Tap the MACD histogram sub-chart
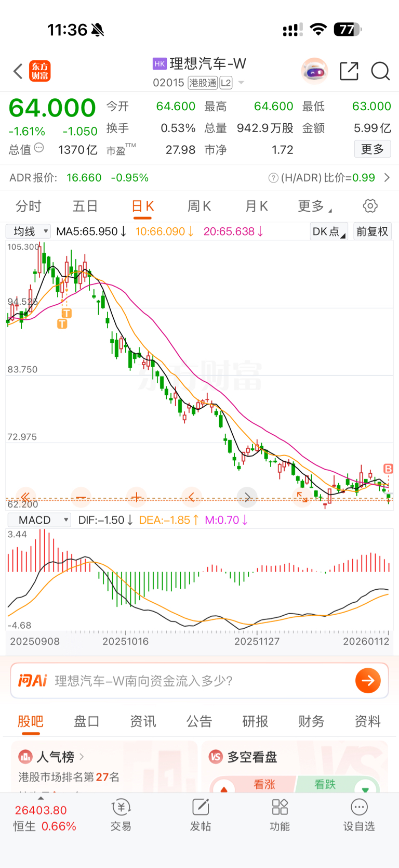Screen dimensions: 399x868 pyautogui.click(x=199, y=580)
